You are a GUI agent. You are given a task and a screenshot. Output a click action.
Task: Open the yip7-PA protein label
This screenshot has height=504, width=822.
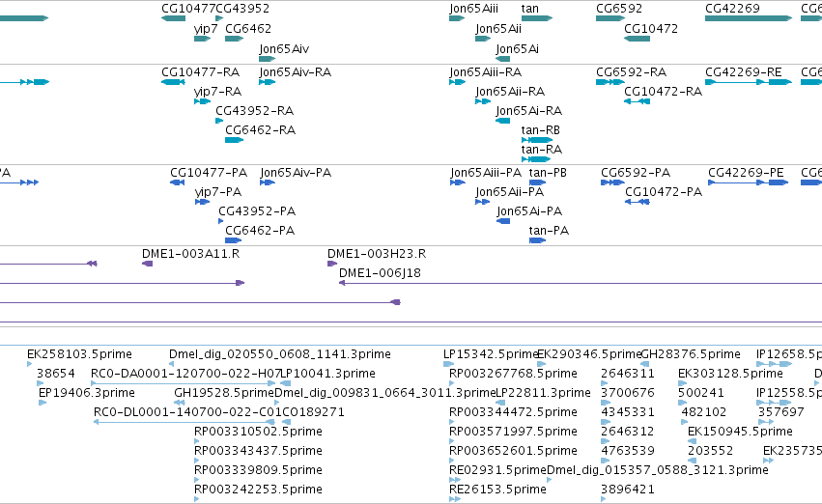coord(218,192)
